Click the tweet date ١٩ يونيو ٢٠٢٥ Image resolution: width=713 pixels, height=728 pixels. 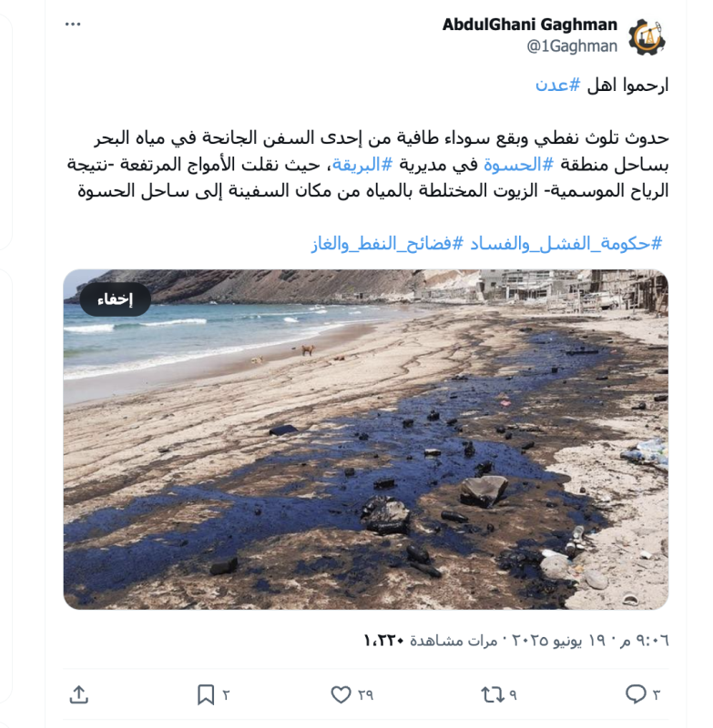559,641
